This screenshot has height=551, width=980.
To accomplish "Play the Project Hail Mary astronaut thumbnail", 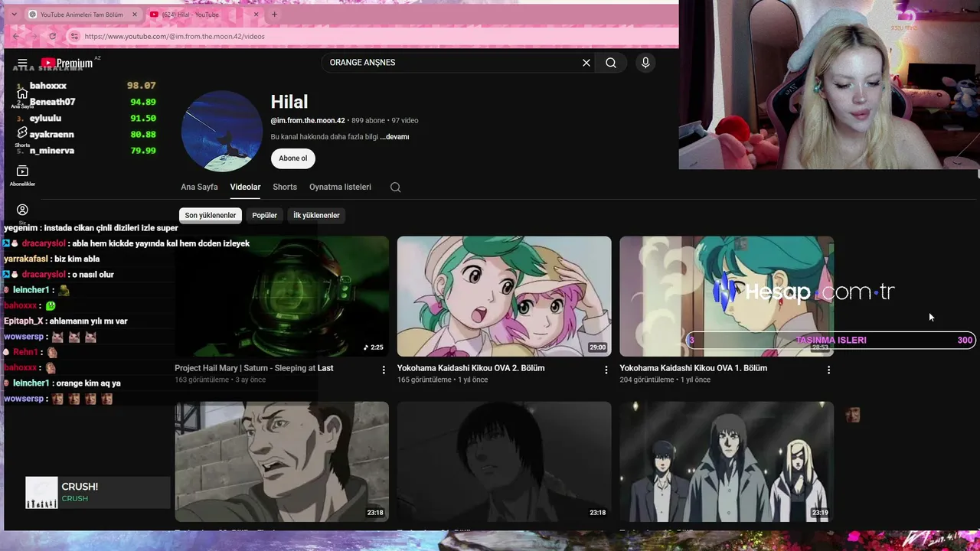I will (x=282, y=296).
